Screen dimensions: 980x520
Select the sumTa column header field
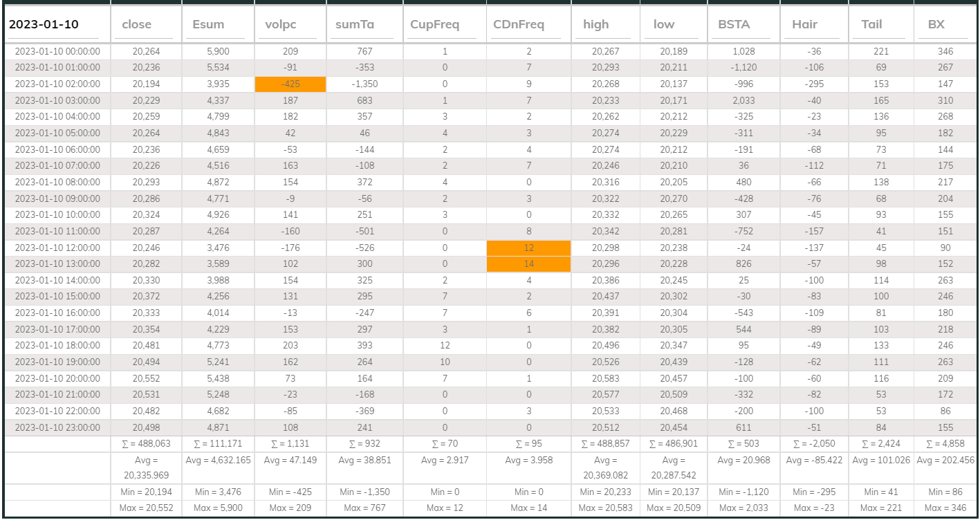pos(362,25)
